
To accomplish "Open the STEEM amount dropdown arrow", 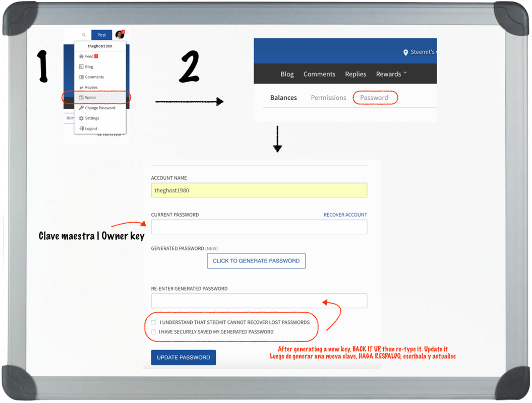I will [123, 135].
